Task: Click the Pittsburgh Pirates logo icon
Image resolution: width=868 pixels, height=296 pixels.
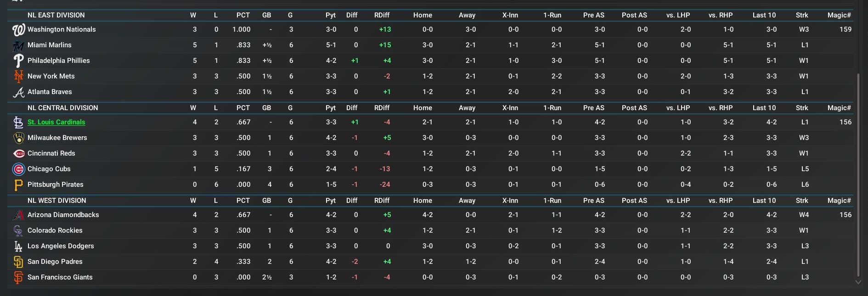Action: click(18, 185)
